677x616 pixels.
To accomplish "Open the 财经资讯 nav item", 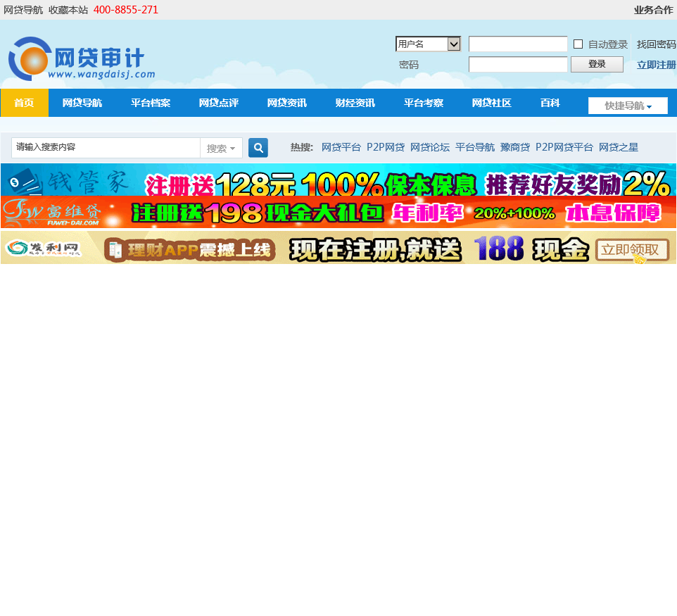I will click(355, 103).
